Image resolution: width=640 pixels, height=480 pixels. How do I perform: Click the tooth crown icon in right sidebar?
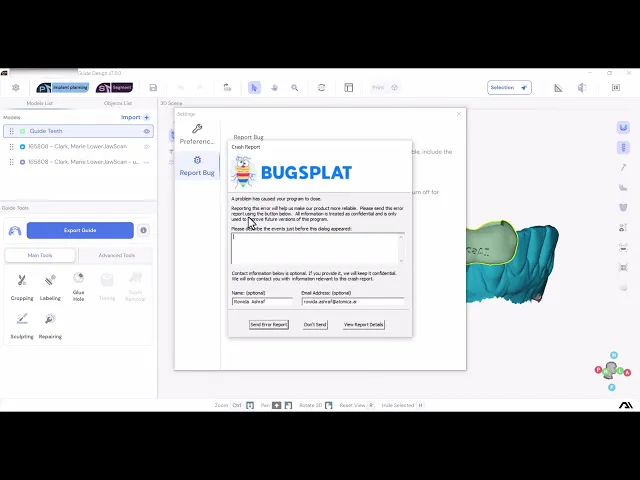tap(623, 207)
